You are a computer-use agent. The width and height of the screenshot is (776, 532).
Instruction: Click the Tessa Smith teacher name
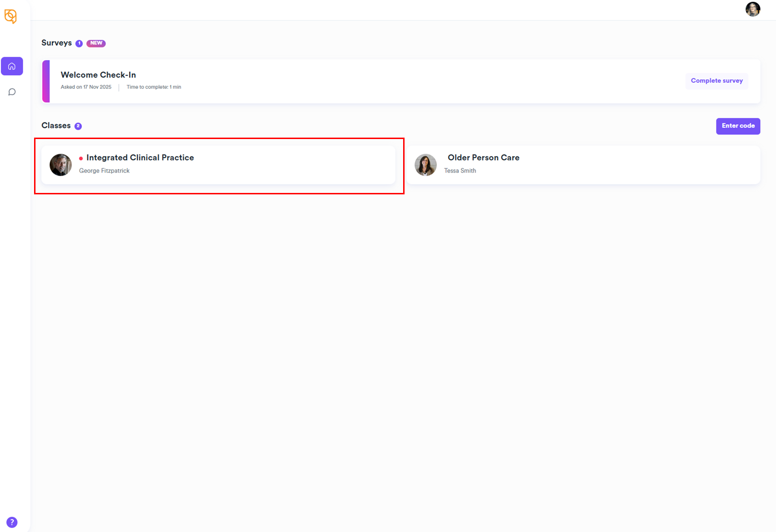[x=460, y=171]
